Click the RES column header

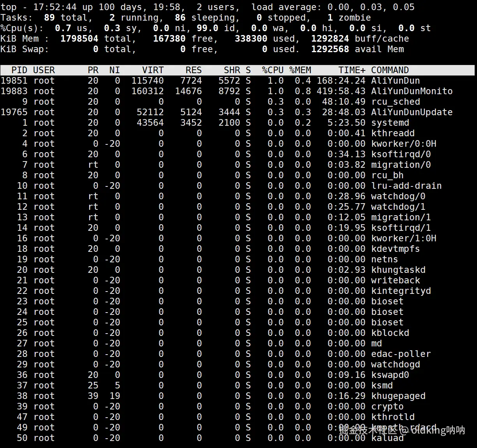coord(194,70)
